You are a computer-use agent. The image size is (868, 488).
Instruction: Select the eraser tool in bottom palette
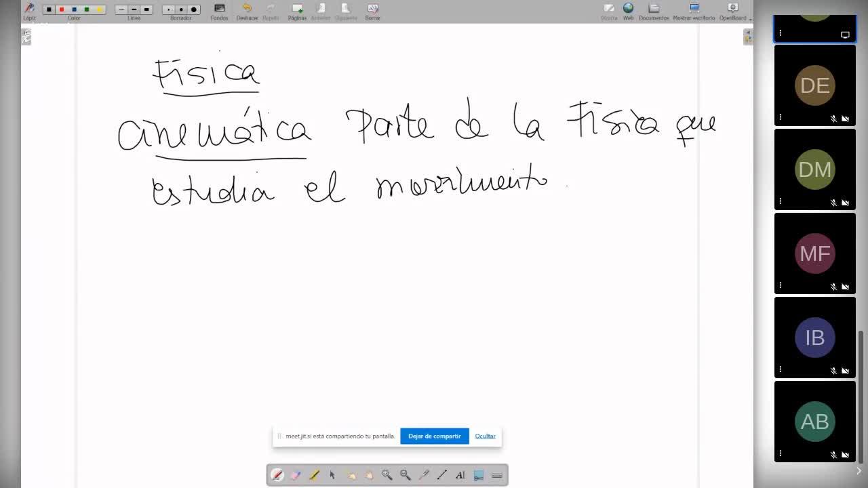pos(296,475)
